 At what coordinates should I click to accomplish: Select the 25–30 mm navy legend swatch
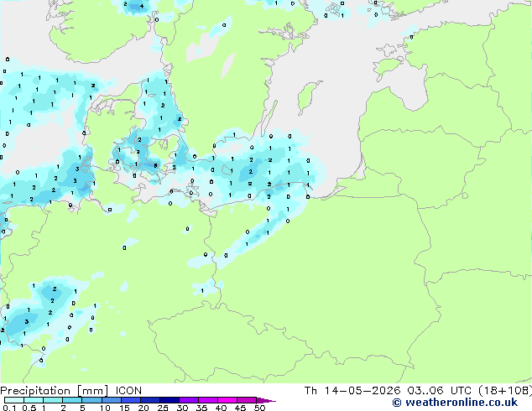coord(170,400)
